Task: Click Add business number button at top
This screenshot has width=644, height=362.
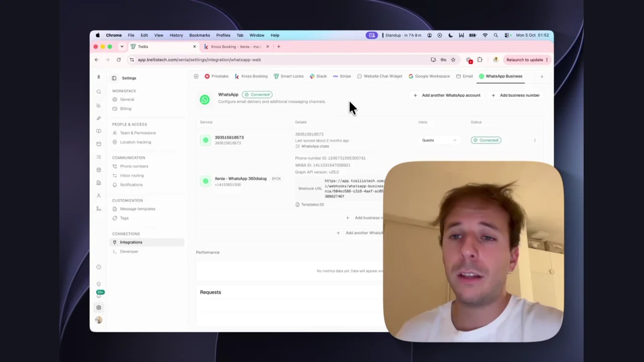Action: click(516, 95)
